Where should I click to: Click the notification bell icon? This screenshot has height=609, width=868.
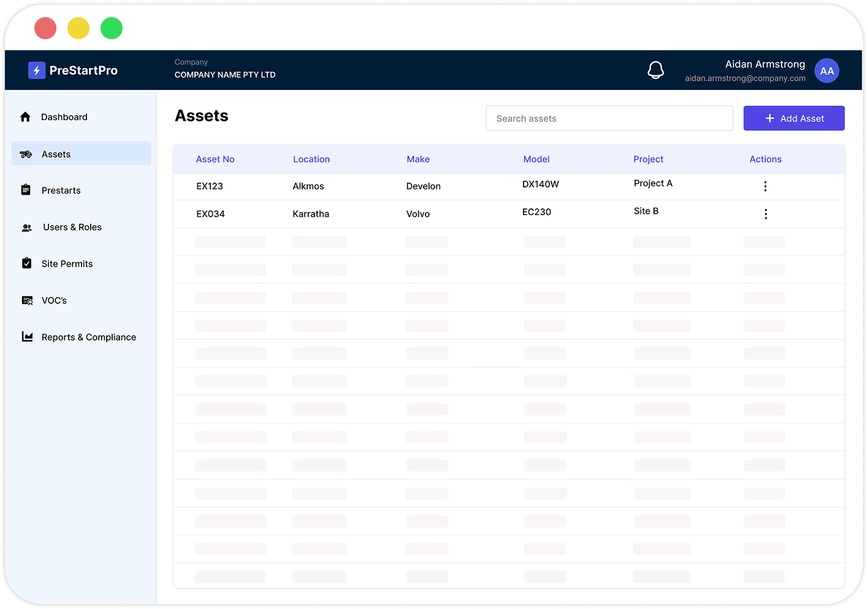(655, 70)
